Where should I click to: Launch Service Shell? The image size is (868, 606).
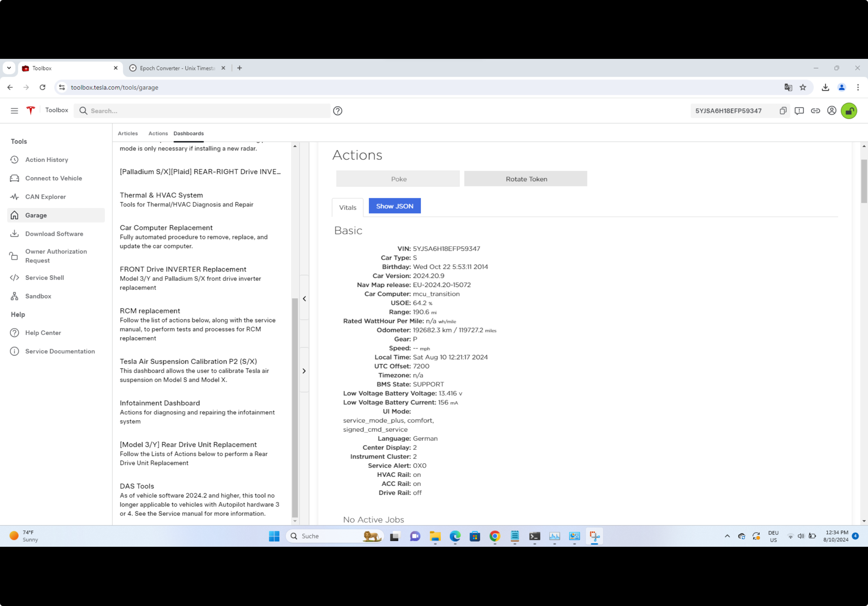56,278
